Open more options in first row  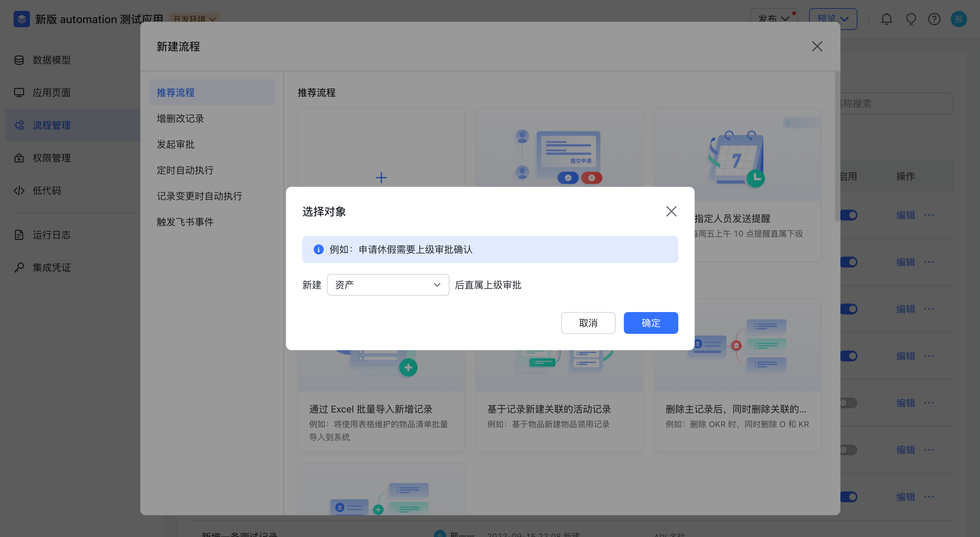929,215
